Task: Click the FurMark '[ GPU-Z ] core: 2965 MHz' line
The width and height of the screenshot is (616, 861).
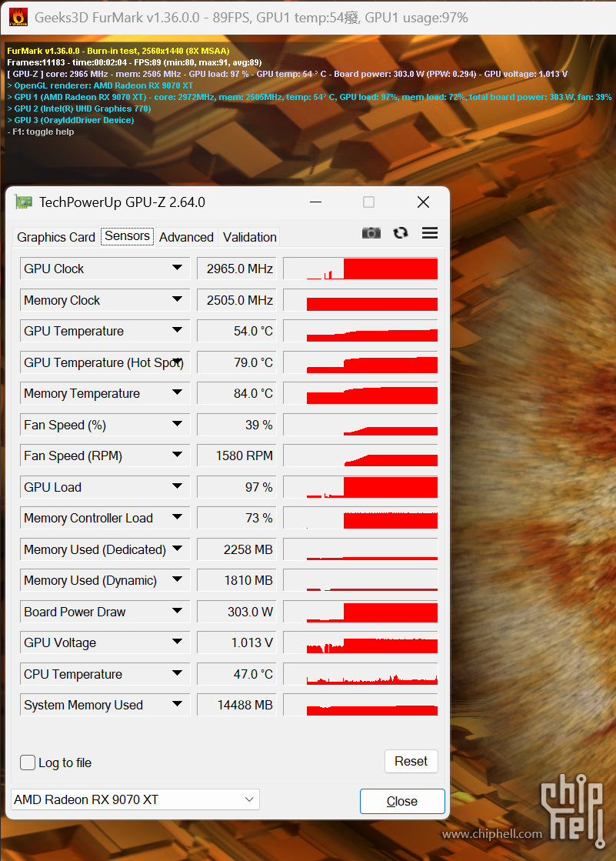Action: 287,74
